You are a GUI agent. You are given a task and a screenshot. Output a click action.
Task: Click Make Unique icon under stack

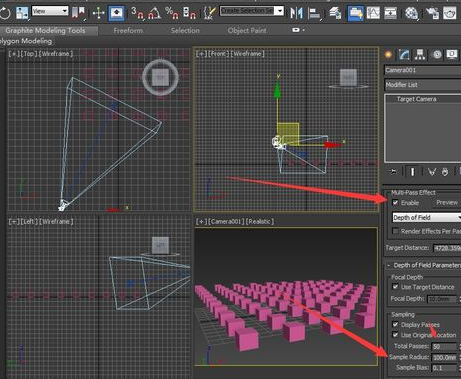(x=432, y=172)
